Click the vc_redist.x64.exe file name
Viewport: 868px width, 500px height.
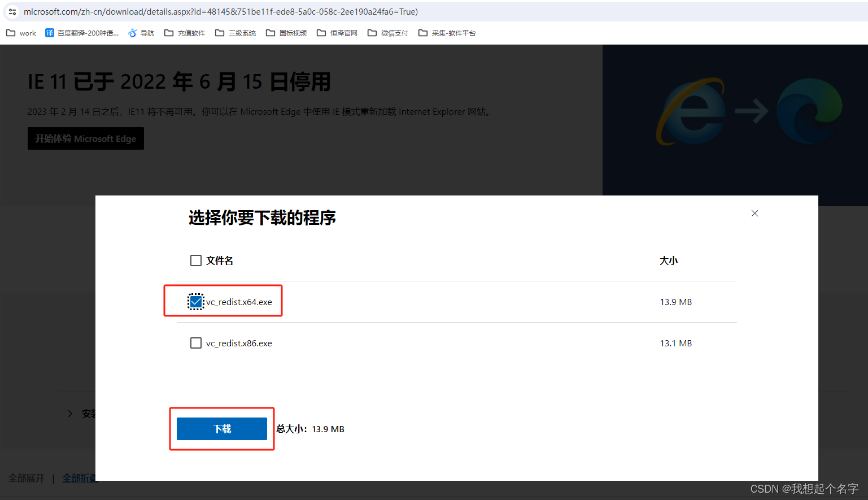pyautogui.click(x=239, y=302)
